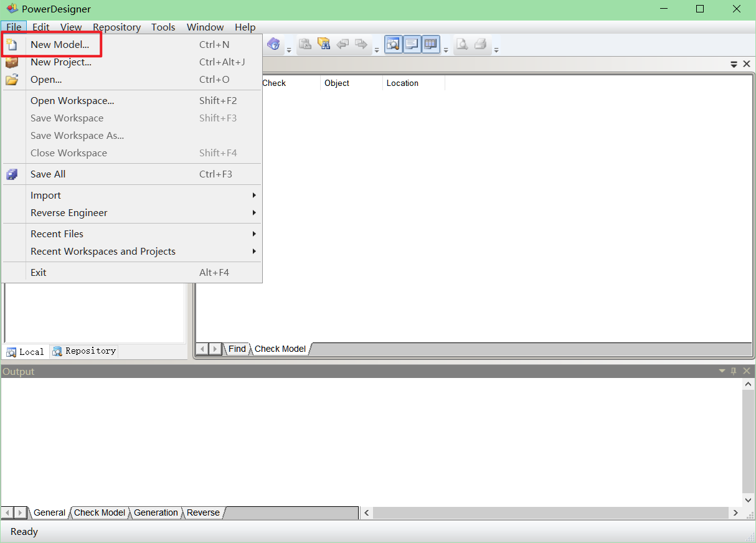Click the grayed back arrow toolbar icon
Image resolution: width=756 pixels, height=543 pixels.
click(x=342, y=44)
